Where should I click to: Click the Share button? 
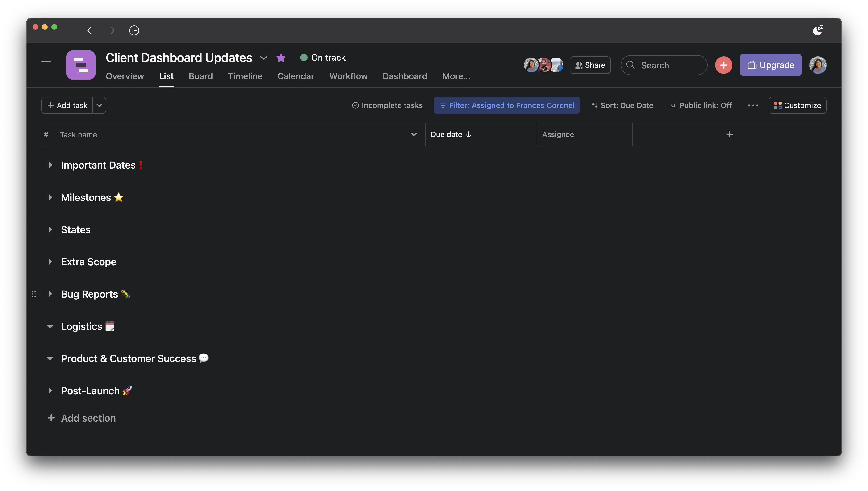click(x=590, y=65)
